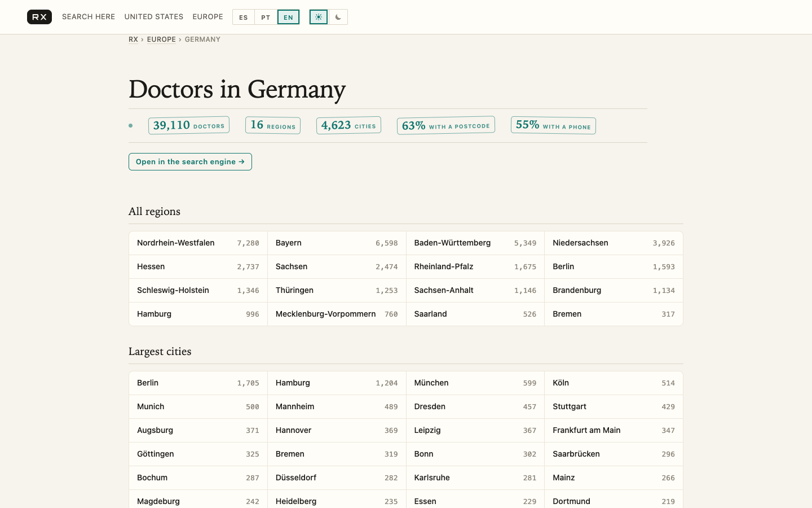The image size is (812, 508).
Task: Open in the search engine button
Action: [x=190, y=161]
